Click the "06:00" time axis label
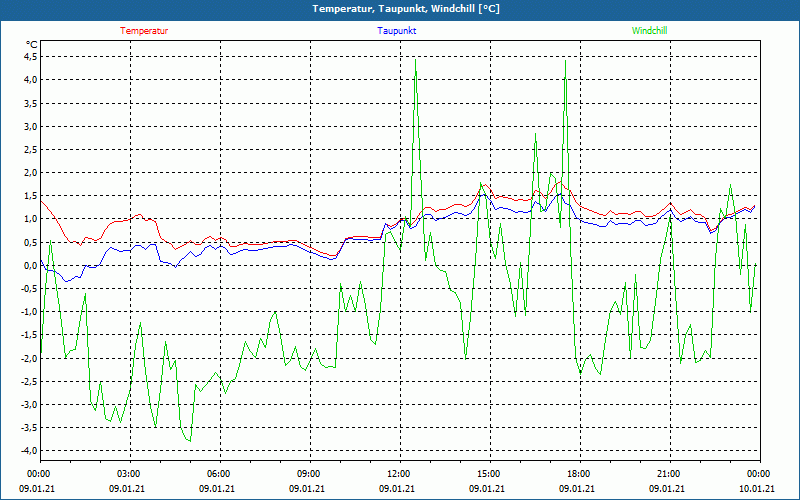This screenshot has width=800, height=500. [220, 474]
